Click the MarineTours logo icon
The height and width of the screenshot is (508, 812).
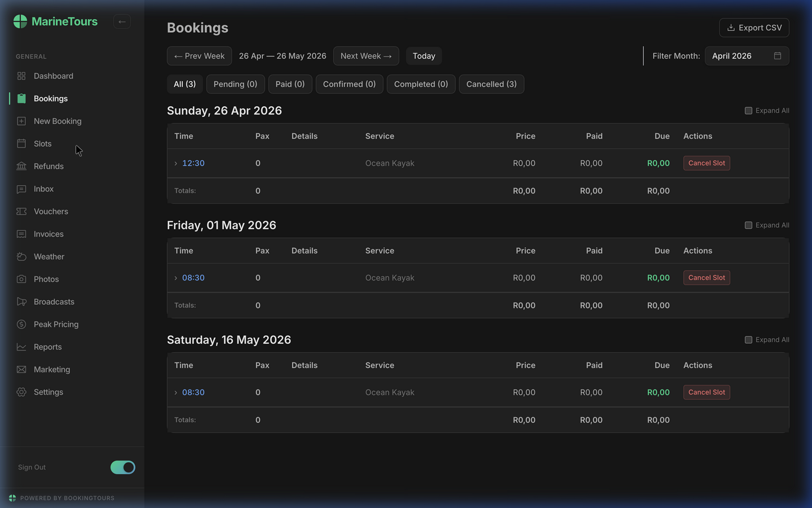click(20, 21)
